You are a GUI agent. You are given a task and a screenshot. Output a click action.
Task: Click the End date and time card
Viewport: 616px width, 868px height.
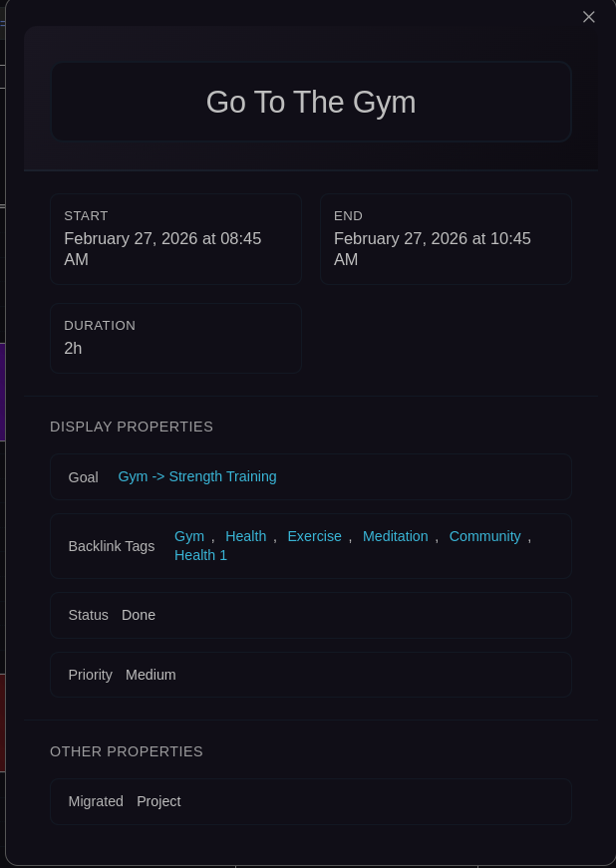(446, 239)
